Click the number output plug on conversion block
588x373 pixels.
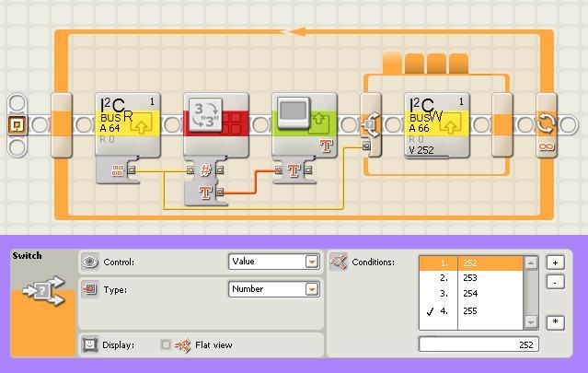point(220,170)
